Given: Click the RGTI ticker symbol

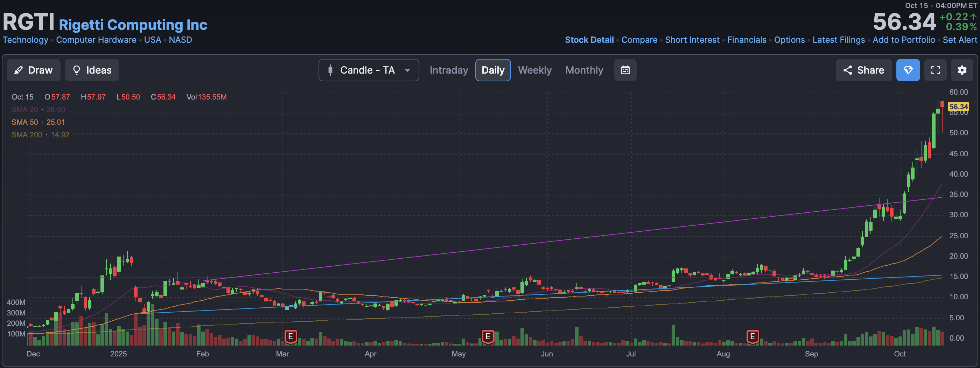Looking at the screenshot, I should (x=29, y=22).
